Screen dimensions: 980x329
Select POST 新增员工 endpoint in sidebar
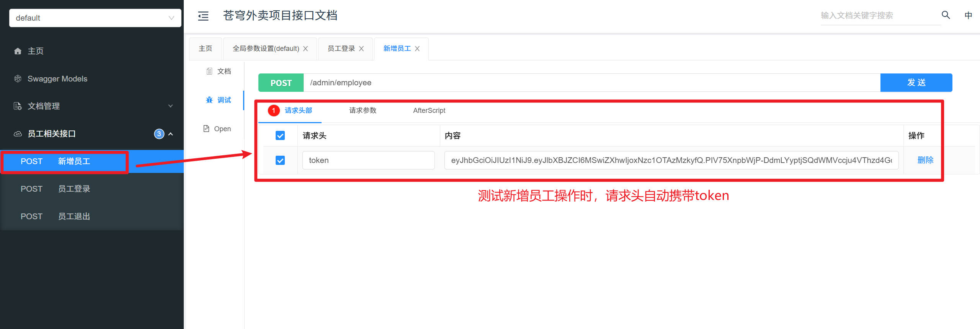pos(92,161)
